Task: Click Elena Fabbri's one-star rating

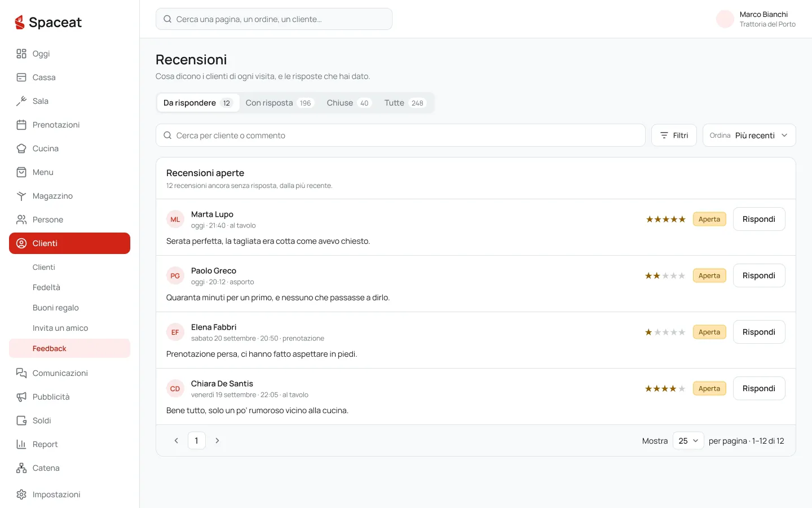Action: pyautogui.click(x=665, y=332)
